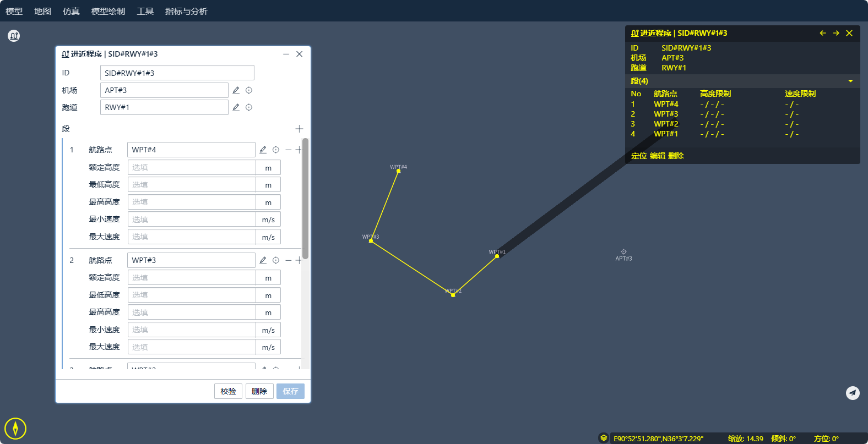868x444 pixels.
Task: Click the locate target icon beside runway RWY#1
Action: click(249, 107)
